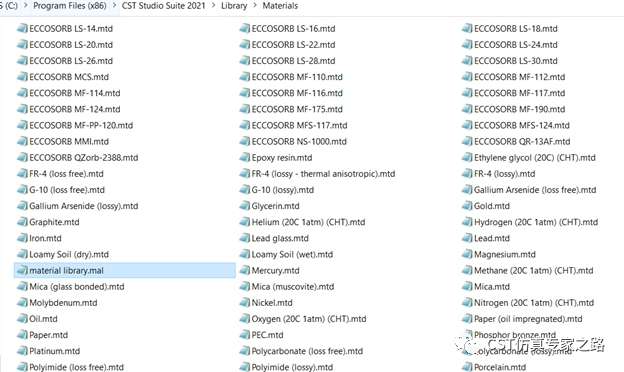Click the Gold.mtd file icon
The height and width of the screenshot is (372, 624).
click(467, 206)
